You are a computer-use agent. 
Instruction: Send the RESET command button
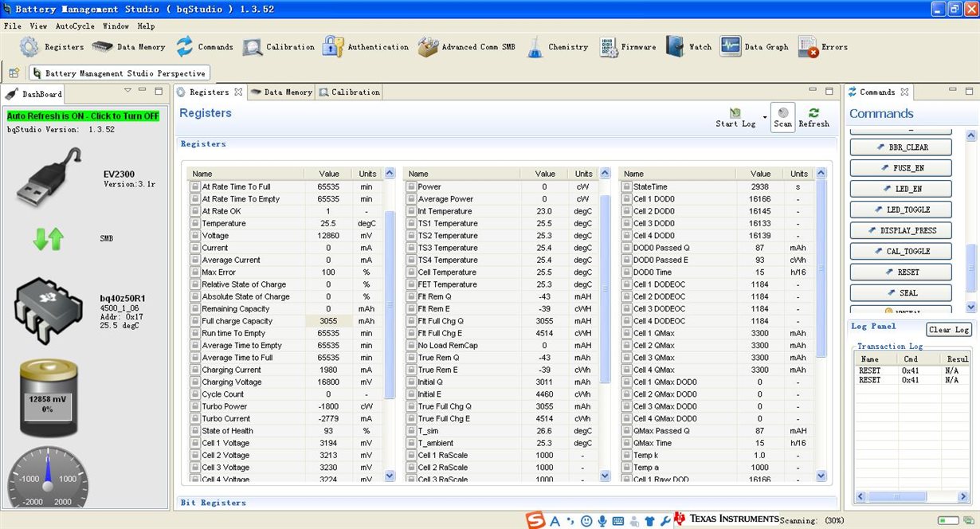[x=901, y=272]
